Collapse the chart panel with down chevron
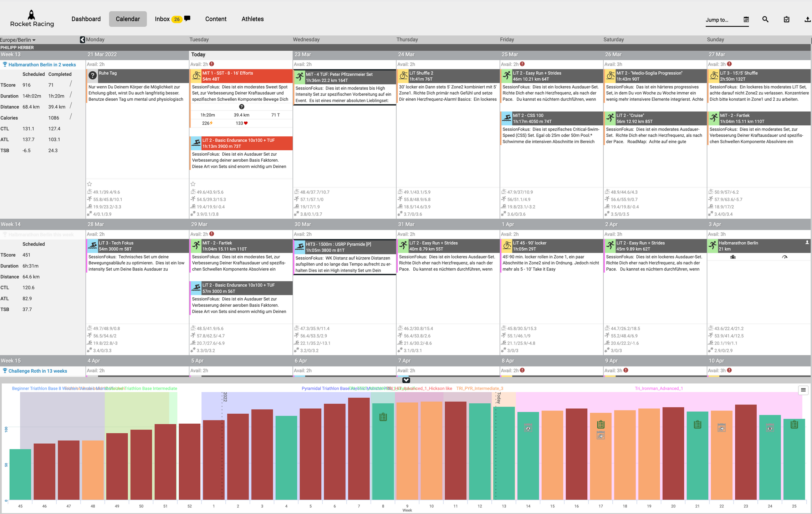Viewport: 812px width, 514px height. [x=406, y=380]
